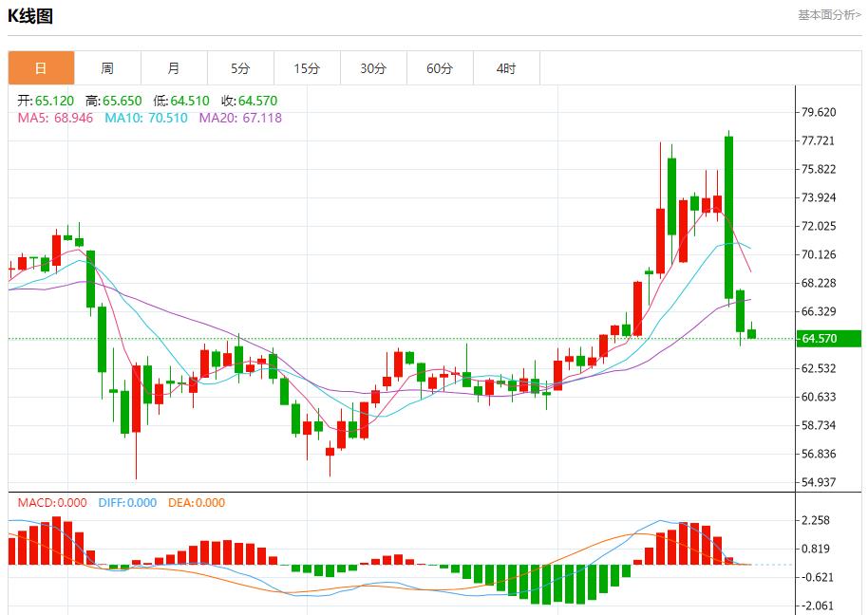Show the 60分 chart tab
The height and width of the screenshot is (615, 868).
tap(440, 68)
